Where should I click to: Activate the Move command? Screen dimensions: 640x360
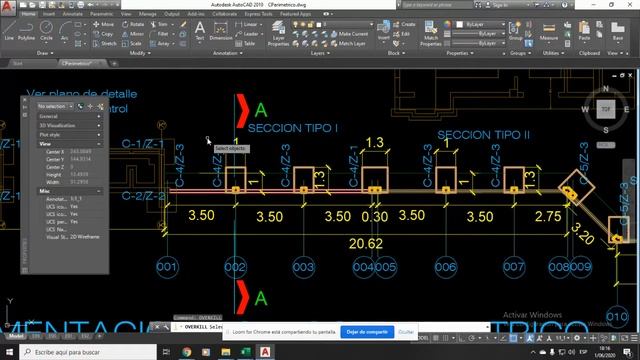click(103, 24)
